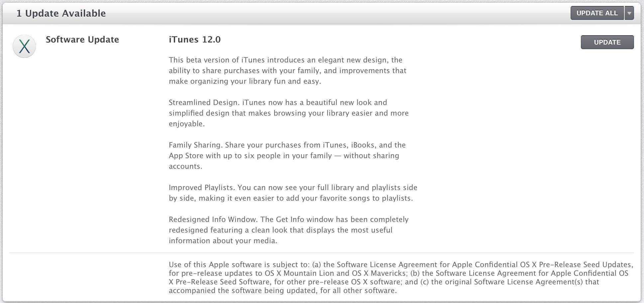Image resolution: width=644 pixels, height=303 pixels.
Task: Click the '1 Update Available' heading
Action: pyautogui.click(x=61, y=13)
